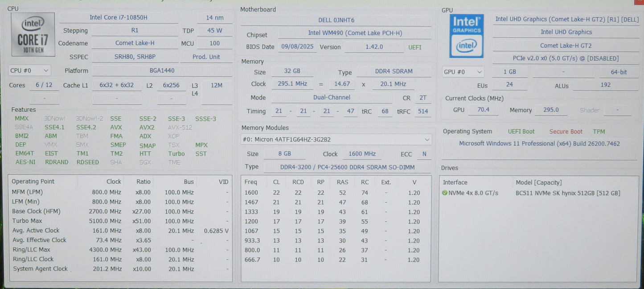Click the Intel Graphics logo

pyautogui.click(x=466, y=36)
